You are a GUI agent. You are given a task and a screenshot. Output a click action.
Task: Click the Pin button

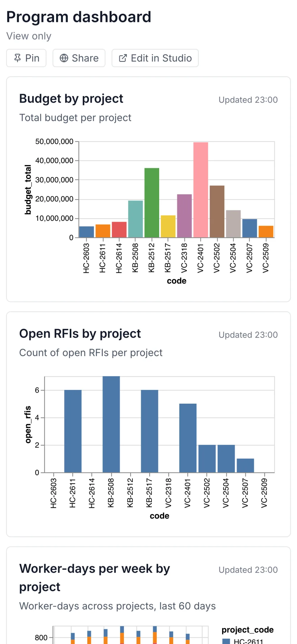click(x=26, y=58)
